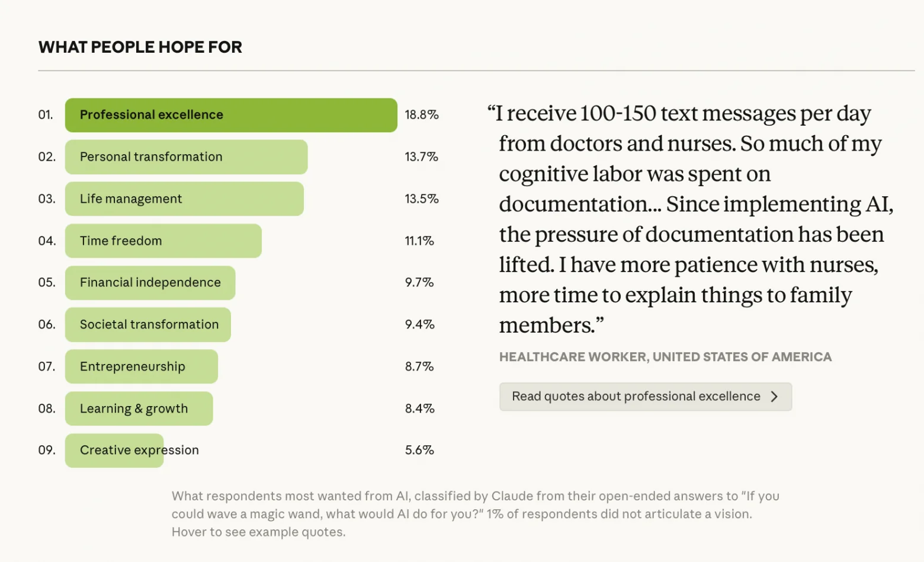Click the 5.6% percentage label
The width and height of the screenshot is (924, 562).
pyautogui.click(x=419, y=451)
